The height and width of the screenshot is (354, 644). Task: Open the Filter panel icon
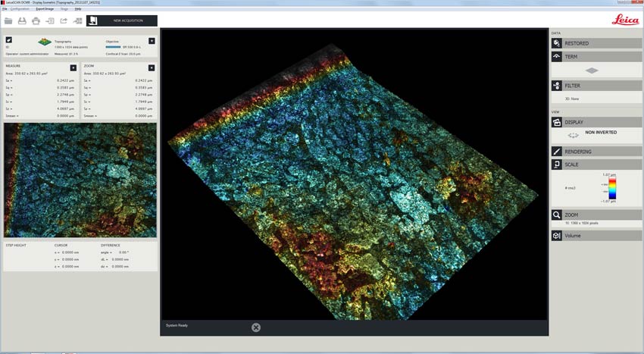557,86
